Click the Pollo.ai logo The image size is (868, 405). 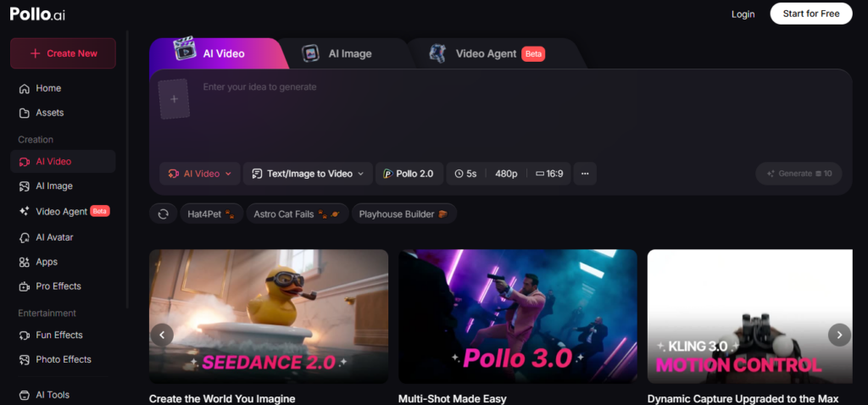(x=37, y=14)
